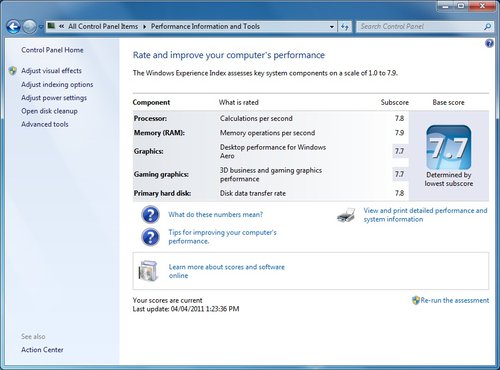The height and width of the screenshot is (370, 500).
Task: Open Tips for improving your computer's performance
Action: [222, 237]
